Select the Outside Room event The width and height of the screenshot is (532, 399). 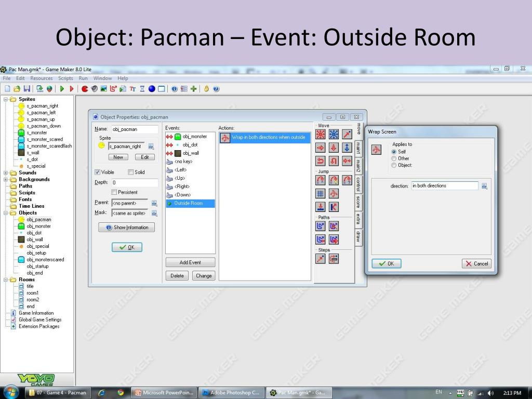coord(190,203)
